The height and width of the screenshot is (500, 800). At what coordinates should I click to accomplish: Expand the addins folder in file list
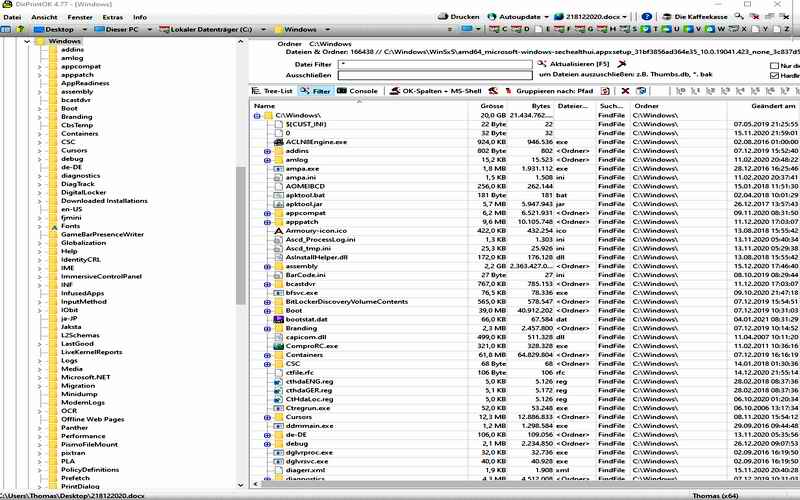[x=268, y=150]
